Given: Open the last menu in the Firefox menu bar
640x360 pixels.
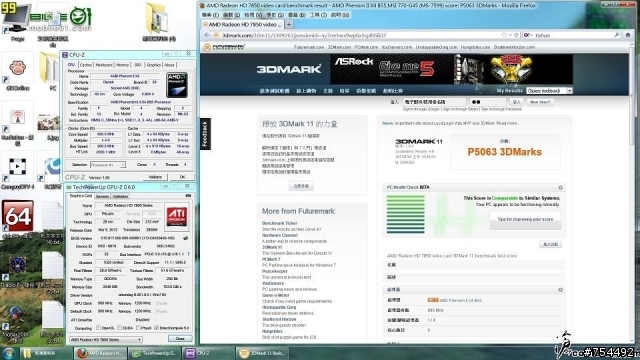Looking at the screenshot, I should pyautogui.click(x=340, y=15).
